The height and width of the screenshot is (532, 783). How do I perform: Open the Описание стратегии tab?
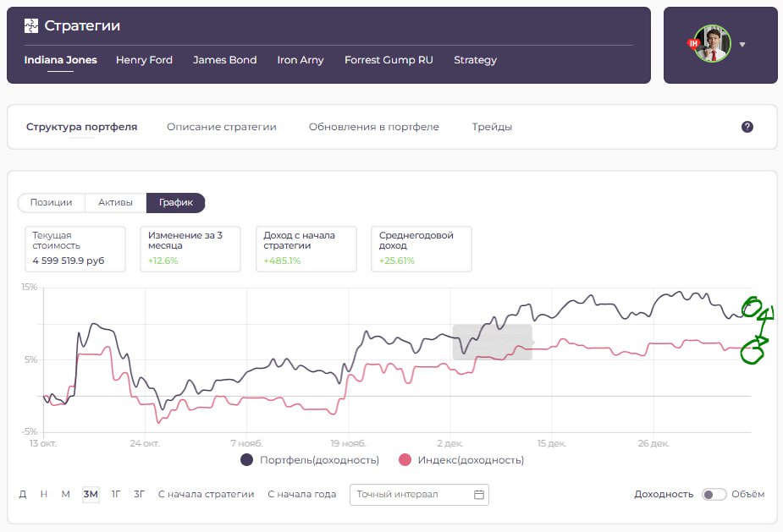point(221,127)
